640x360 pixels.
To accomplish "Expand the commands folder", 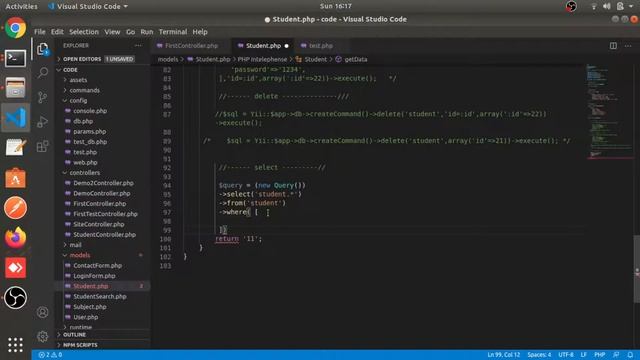I will tap(84, 90).
